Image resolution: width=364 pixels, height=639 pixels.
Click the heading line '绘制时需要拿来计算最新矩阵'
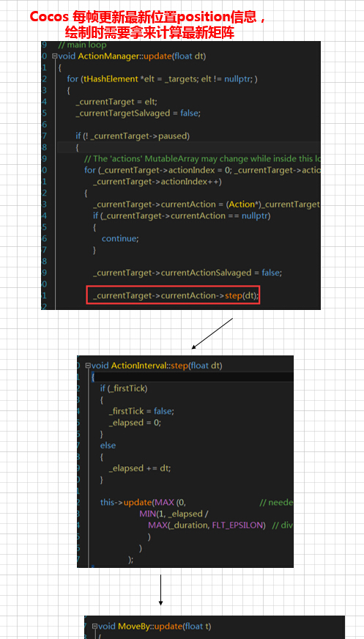pos(149,32)
